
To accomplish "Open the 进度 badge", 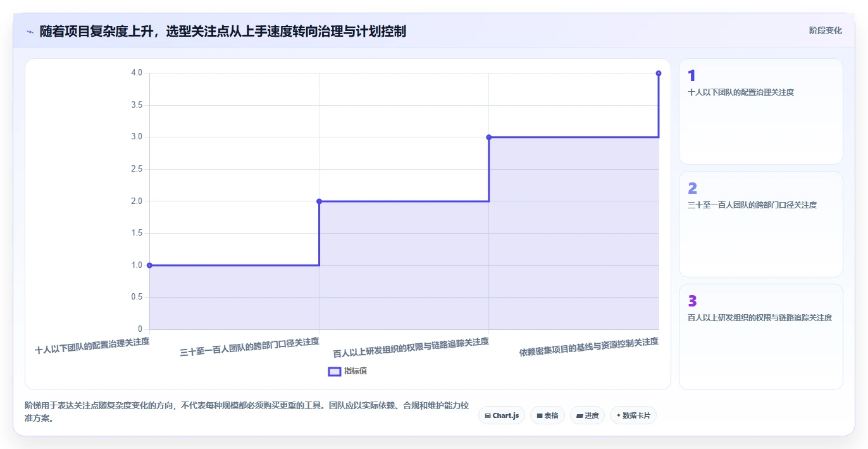I will click(x=587, y=415).
